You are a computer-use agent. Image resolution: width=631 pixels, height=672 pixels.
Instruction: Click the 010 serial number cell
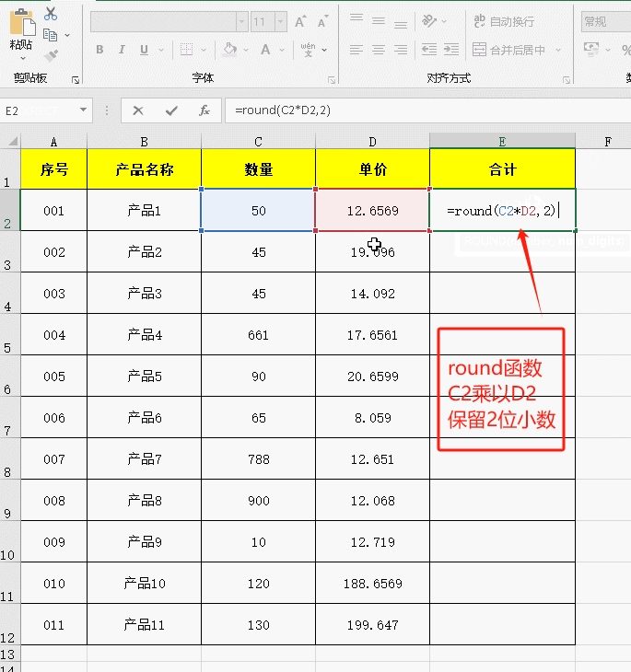[x=53, y=584]
